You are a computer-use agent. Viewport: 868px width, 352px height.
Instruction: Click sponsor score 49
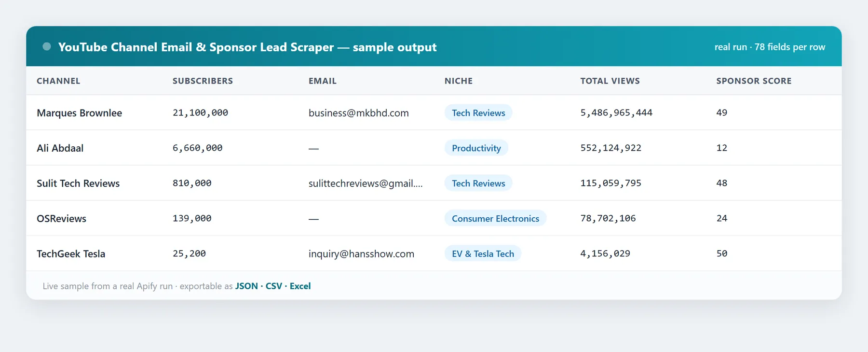click(x=721, y=113)
